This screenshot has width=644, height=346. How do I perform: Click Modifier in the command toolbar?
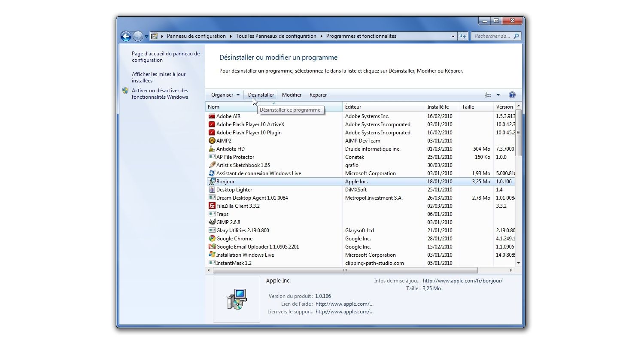[292, 94]
